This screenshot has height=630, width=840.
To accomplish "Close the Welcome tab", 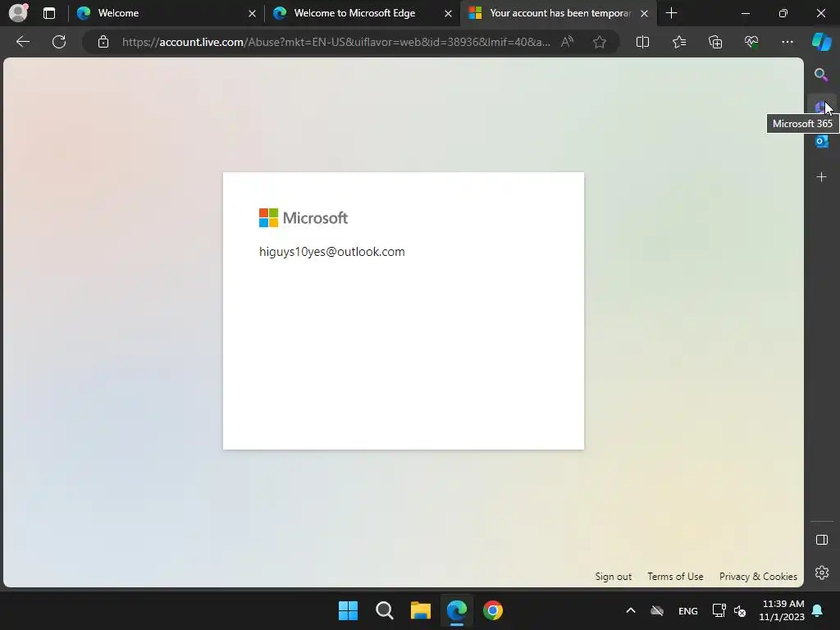I will [x=252, y=13].
